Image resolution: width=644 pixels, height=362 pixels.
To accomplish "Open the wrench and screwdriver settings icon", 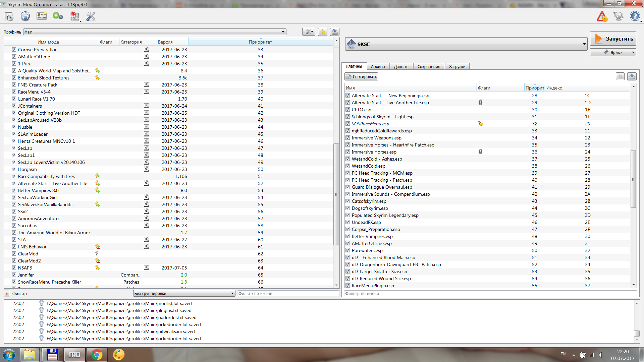I will coord(91,16).
